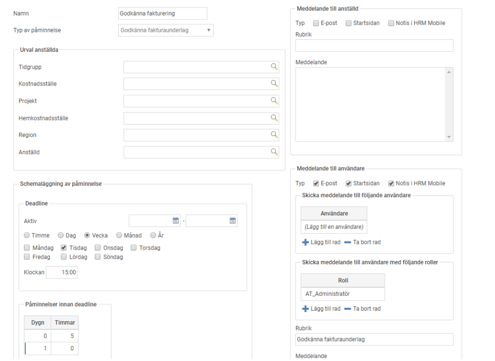Uncheck Startsidan for Meddelande till användare
The height and width of the screenshot is (361, 495).
click(x=348, y=183)
